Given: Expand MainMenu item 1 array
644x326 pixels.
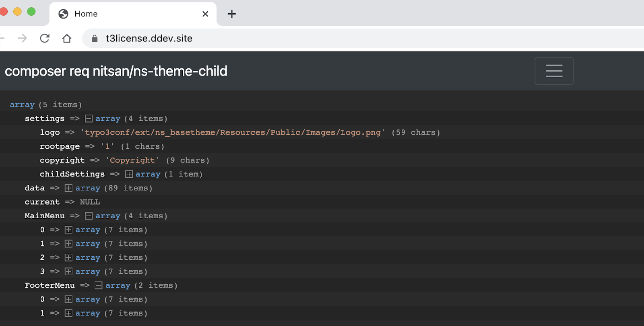Looking at the screenshot, I should pos(69,244).
